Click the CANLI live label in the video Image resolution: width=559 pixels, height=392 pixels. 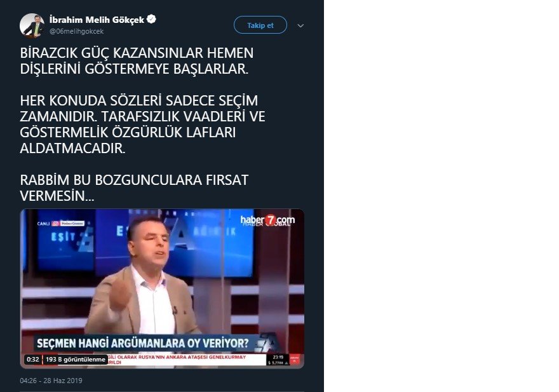[43, 224]
